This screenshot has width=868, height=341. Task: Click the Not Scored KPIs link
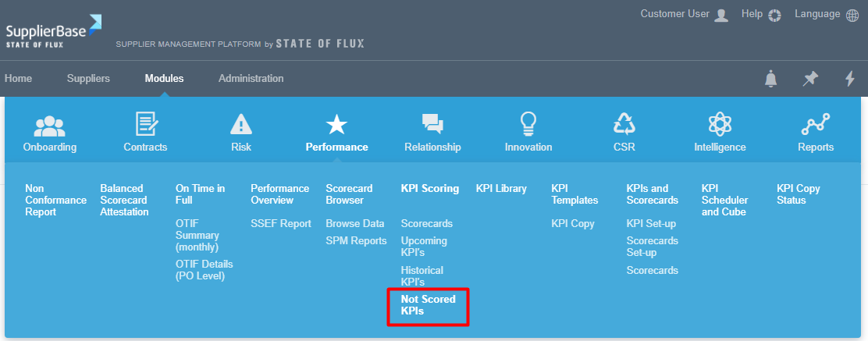(429, 304)
